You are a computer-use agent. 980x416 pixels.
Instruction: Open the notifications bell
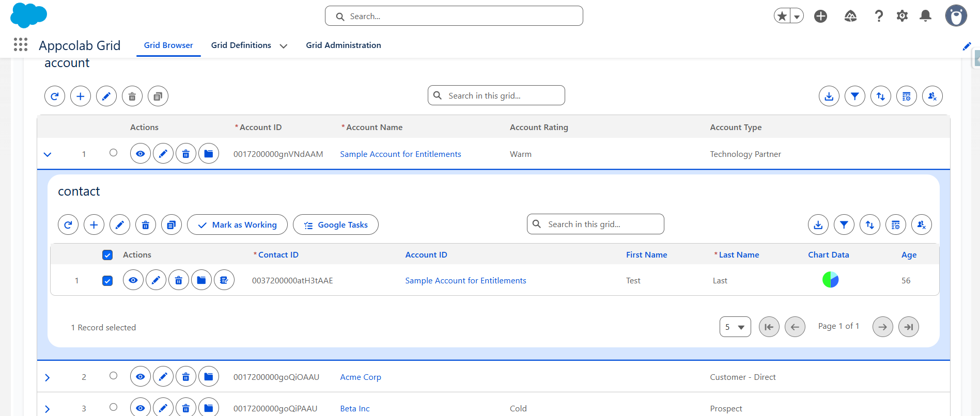click(x=925, y=16)
